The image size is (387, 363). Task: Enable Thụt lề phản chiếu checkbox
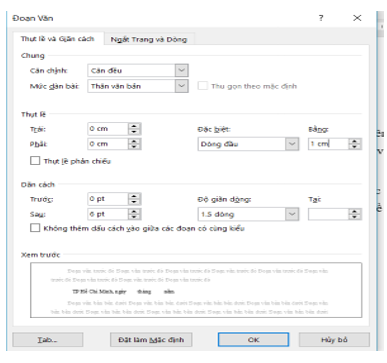pyautogui.click(x=35, y=161)
